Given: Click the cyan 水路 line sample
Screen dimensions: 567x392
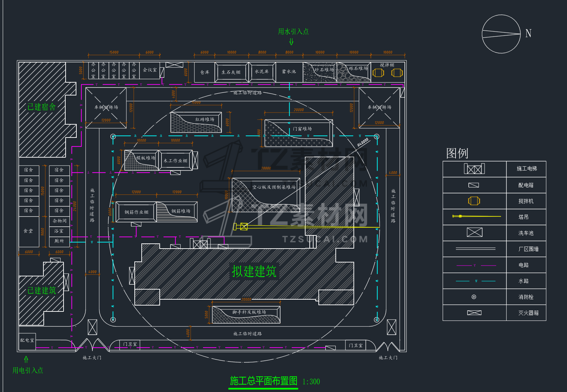Looking at the screenshot, I should click(476, 281).
